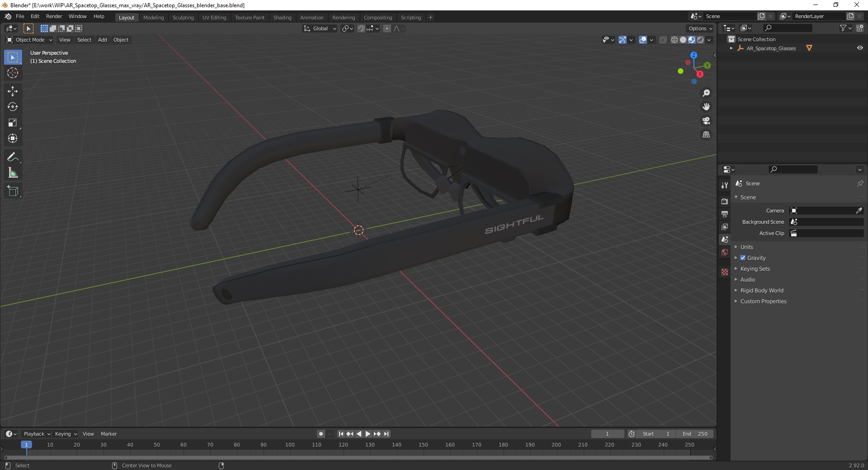Screen dimensions: 868x470
Task: Open Global transform orientation dropdown
Action: 320,28
